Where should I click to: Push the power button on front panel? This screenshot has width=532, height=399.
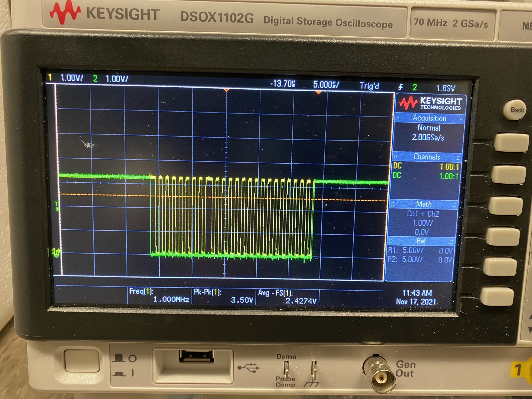click(x=82, y=360)
